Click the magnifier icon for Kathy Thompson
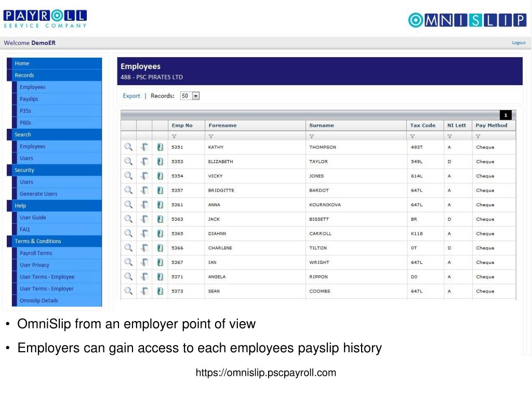The height and width of the screenshot is (399, 532). coord(128,147)
